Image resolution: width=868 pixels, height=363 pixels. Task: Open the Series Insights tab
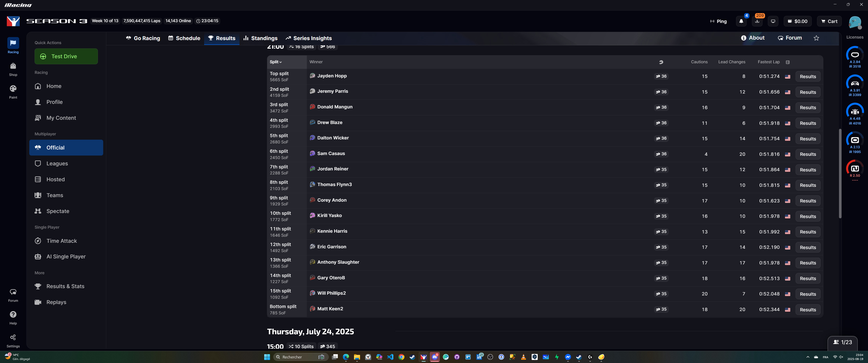coord(309,38)
